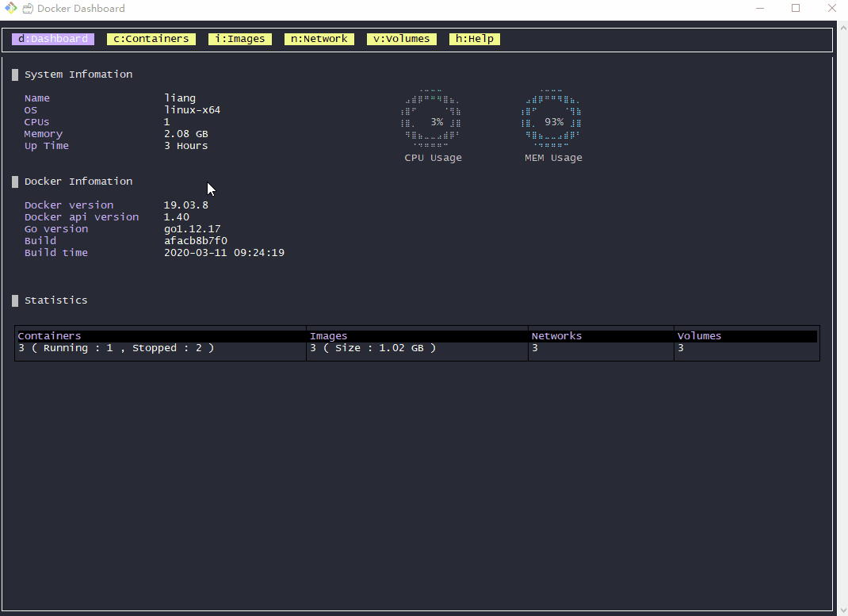Select Build value 'afacb8b7f0'

tap(196, 241)
